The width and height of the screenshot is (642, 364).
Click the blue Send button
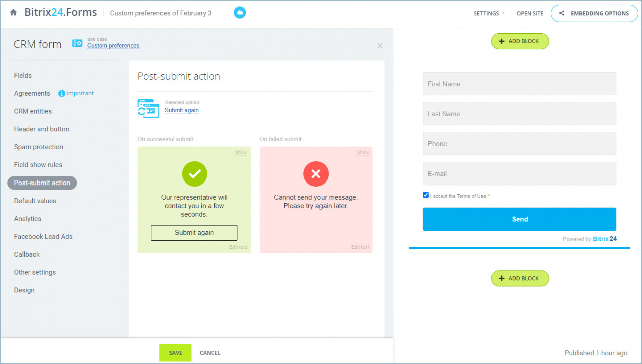[520, 219]
